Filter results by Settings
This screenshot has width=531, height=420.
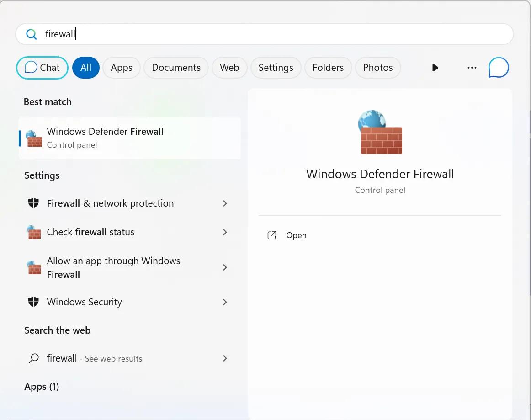coord(276,68)
